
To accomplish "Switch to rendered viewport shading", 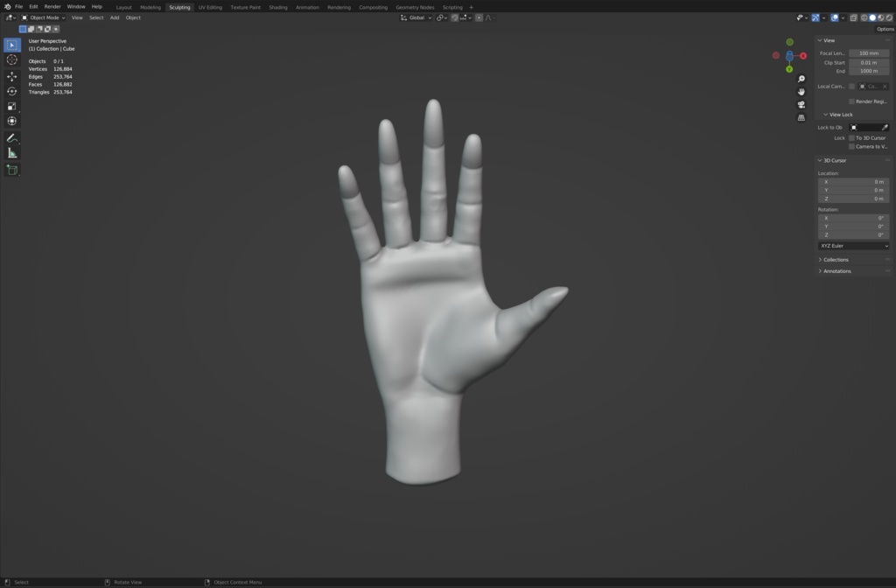I will pos(889,17).
